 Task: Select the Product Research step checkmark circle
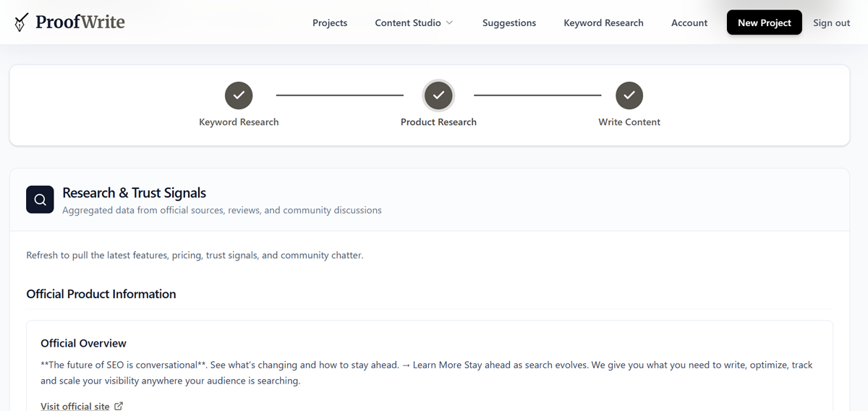point(438,95)
